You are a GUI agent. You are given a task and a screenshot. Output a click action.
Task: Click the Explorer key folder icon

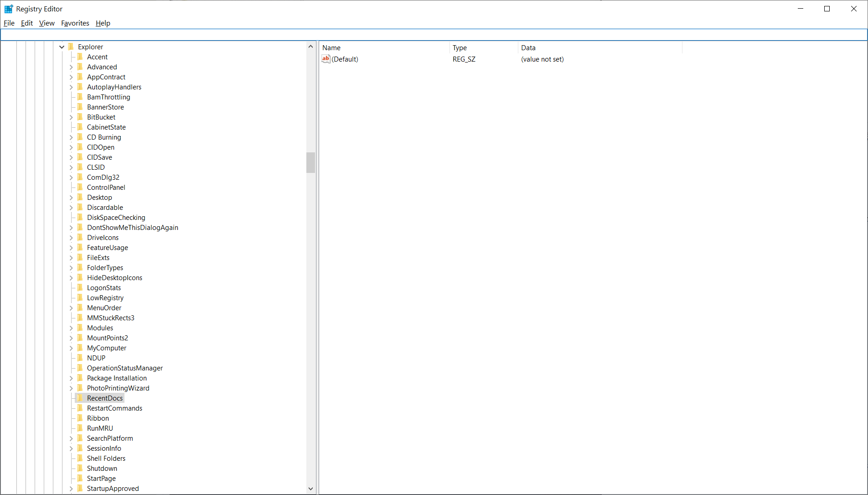click(x=71, y=47)
